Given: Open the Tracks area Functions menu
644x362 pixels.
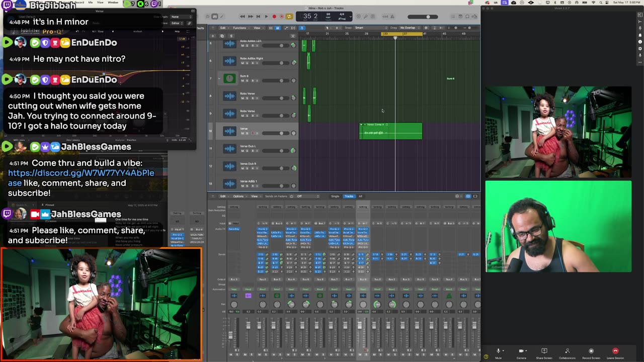Looking at the screenshot, I should click(240, 28).
